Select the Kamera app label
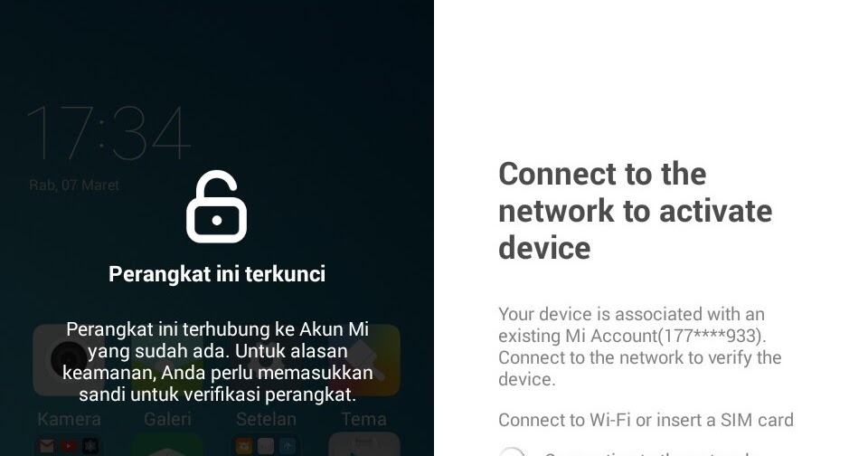This screenshot has width=868, height=456. (69, 419)
